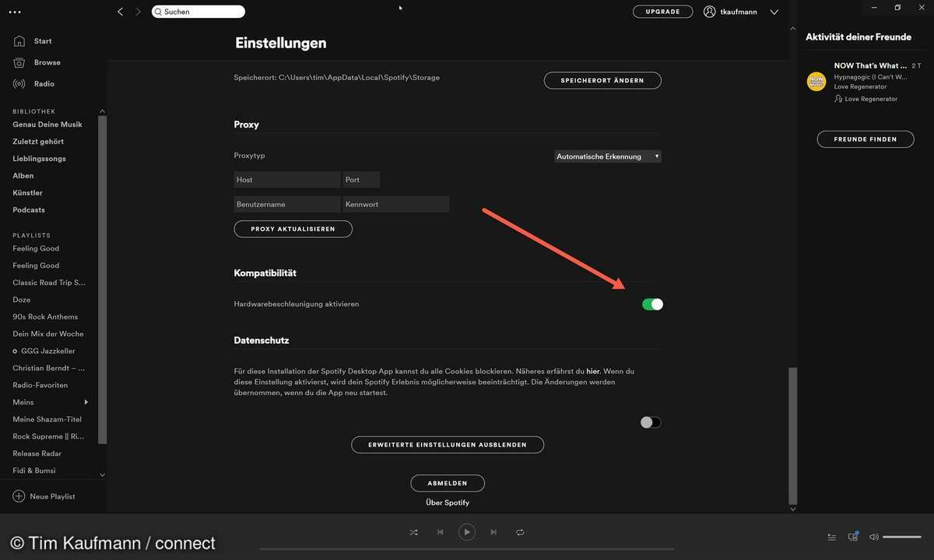Adjust the volume slider
This screenshot has height=560, width=934.
coord(902,537)
